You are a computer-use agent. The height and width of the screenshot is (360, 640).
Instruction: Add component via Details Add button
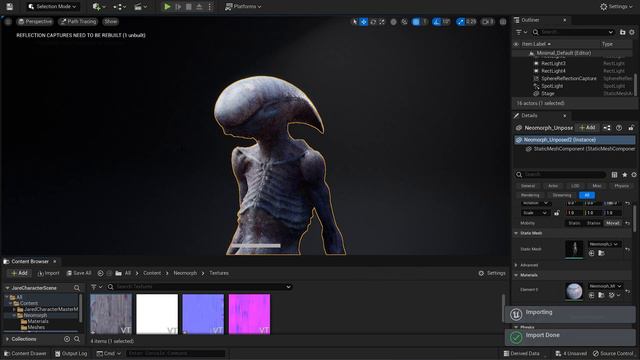tap(587, 128)
